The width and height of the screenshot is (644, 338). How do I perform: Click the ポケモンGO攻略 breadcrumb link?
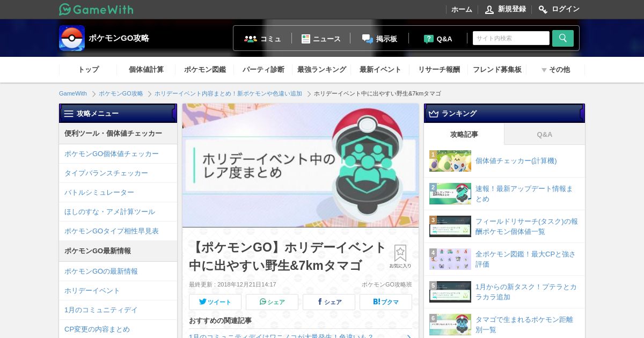pos(121,93)
